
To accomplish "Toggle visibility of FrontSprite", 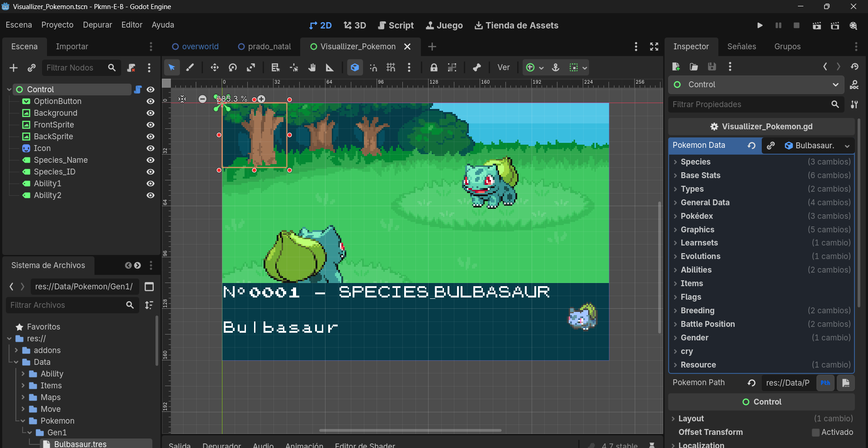I will coord(151,125).
